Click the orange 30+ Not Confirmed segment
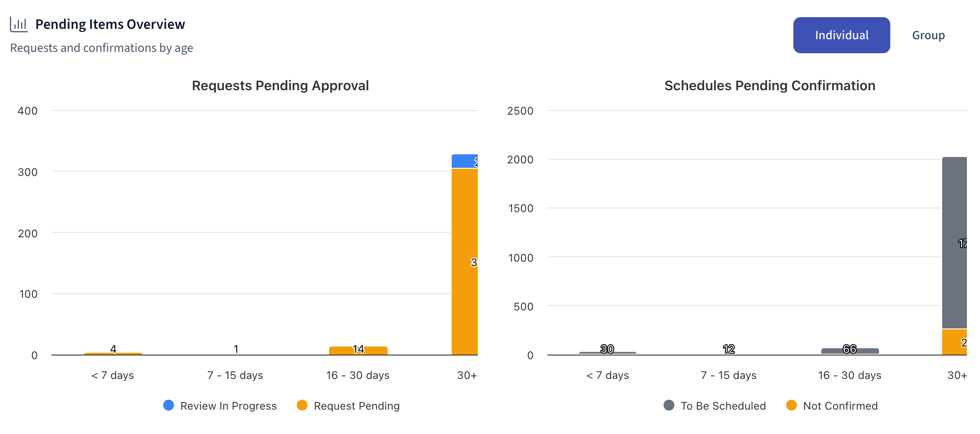The height and width of the screenshot is (434, 980). (954, 342)
